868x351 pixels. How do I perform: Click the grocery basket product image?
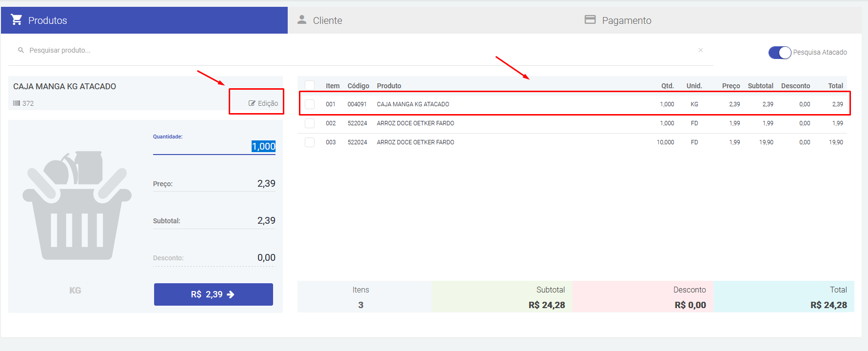pyautogui.click(x=77, y=205)
